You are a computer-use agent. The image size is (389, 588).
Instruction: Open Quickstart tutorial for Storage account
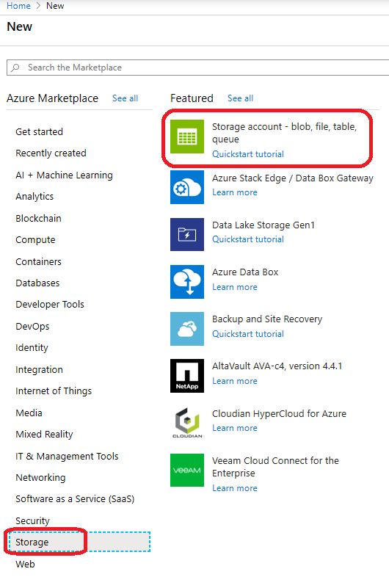pyautogui.click(x=248, y=154)
